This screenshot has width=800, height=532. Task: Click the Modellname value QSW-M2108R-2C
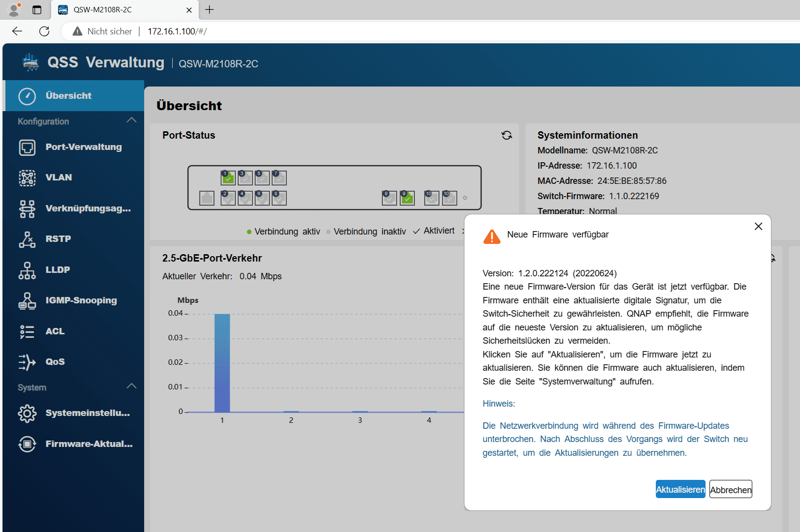tap(625, 150)
